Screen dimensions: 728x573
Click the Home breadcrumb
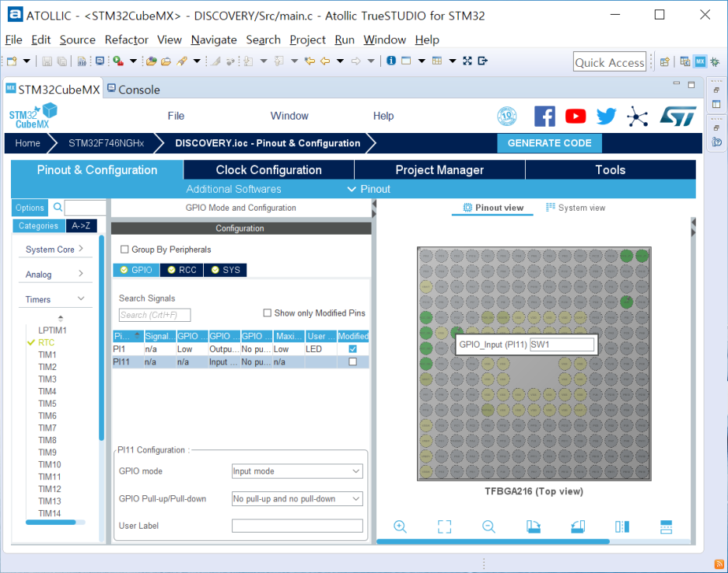(27, 143)
